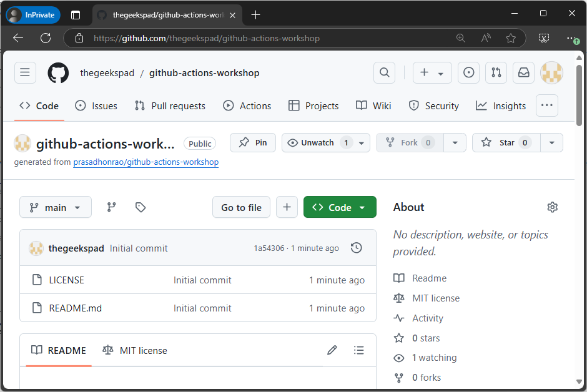
Task: Click the browser zoom magnifier icon
Action: click(460, 38)
